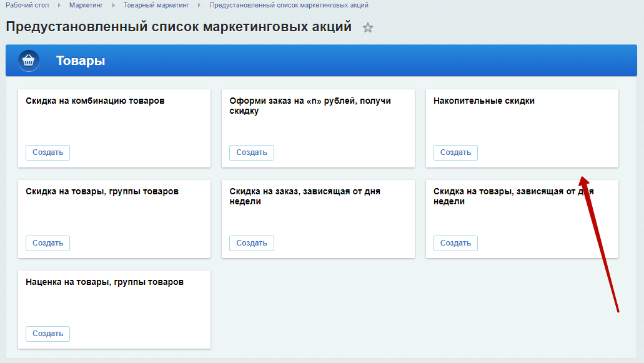
Task: Click breadcrumb Предустановленный список маркетинговых акций
Action: tap(289, 6)
